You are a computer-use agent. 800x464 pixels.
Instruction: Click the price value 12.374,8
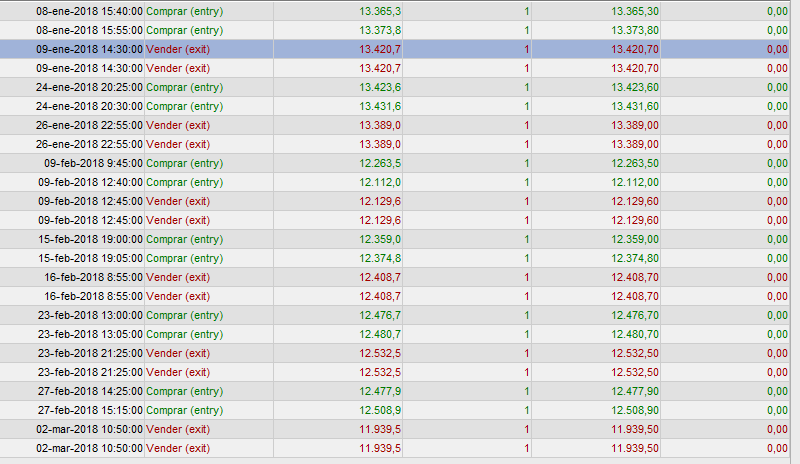(x=380, y=258)
